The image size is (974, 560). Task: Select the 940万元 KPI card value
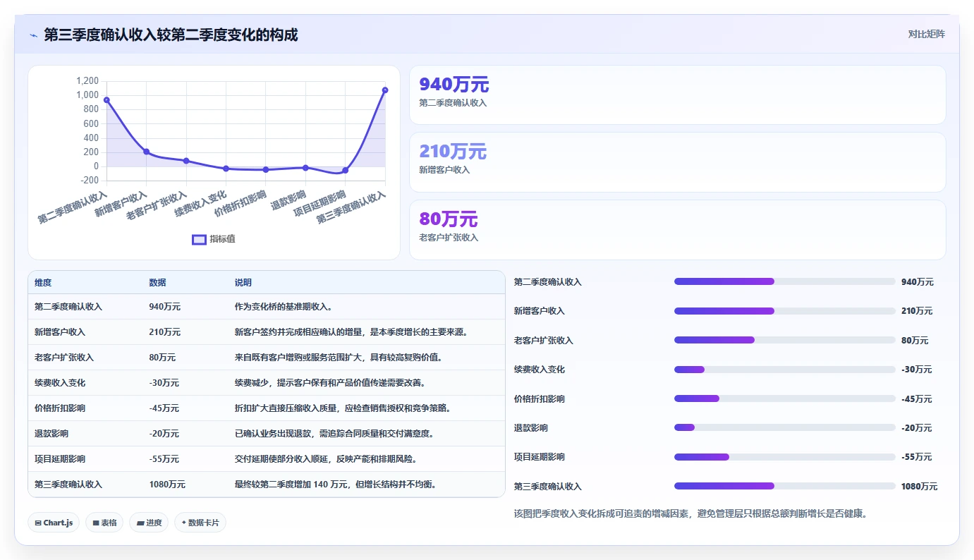[x=454, y=85]
